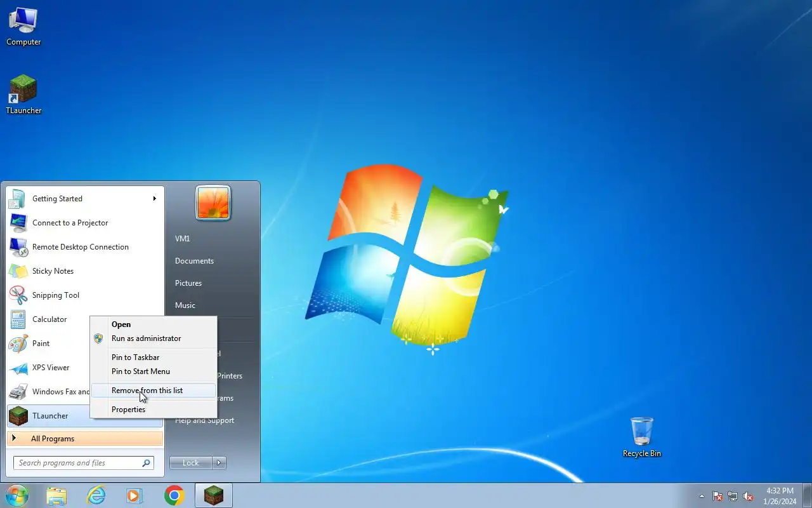This screenshot has width=812, height=508.
Task: Click the Lock button
Action: tap(191, 463)
